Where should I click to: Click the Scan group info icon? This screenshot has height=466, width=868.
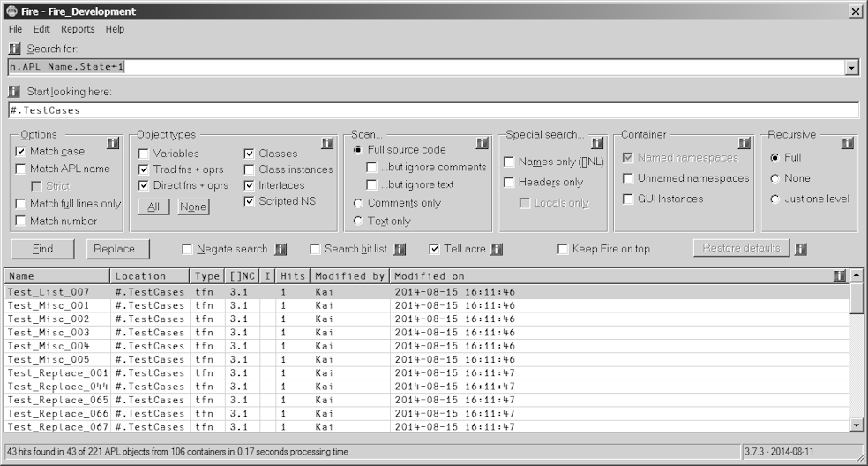[x=483, y=144]
